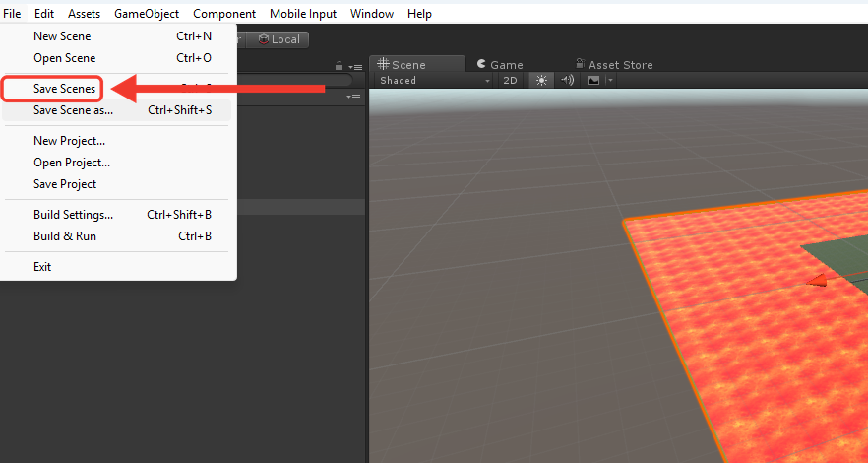This screenshot has width=868, height=463.
Task: Toggle scene audio speaker icon
Action: [x=567, y=81]
